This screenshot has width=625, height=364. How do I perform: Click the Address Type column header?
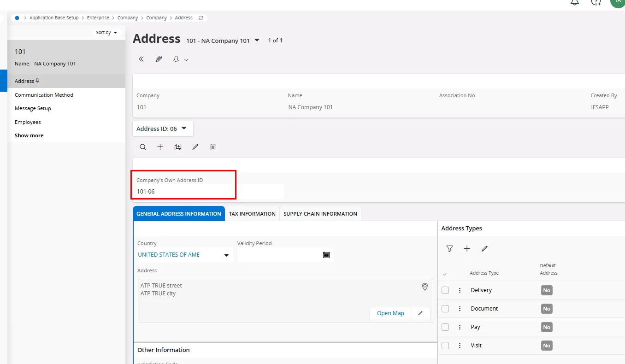coord(484,273)
